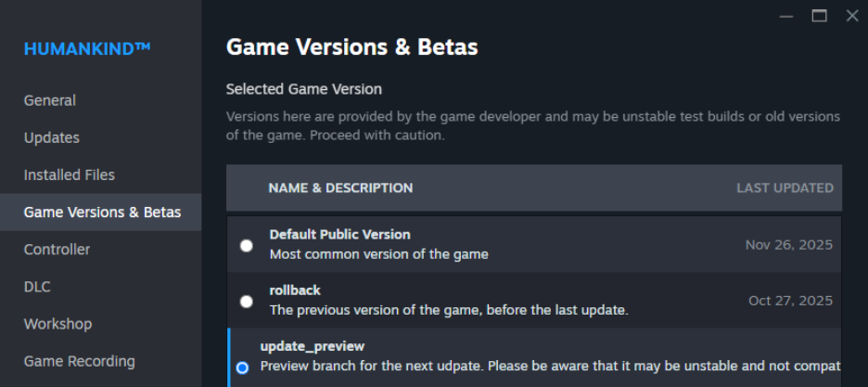Click the rollback version row description

(449, 310)
